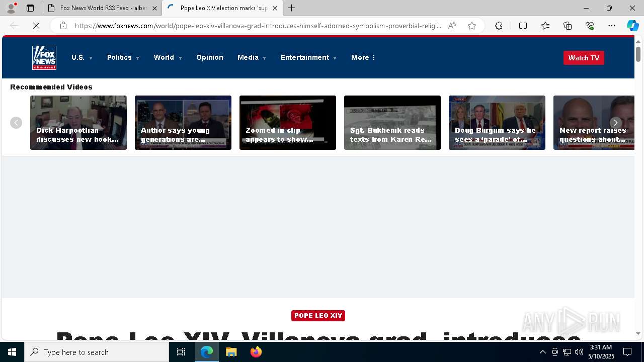Click the taskbar search box
This screenshot has height=362, width=644.
pyautogui.click(x=97, y=352)
